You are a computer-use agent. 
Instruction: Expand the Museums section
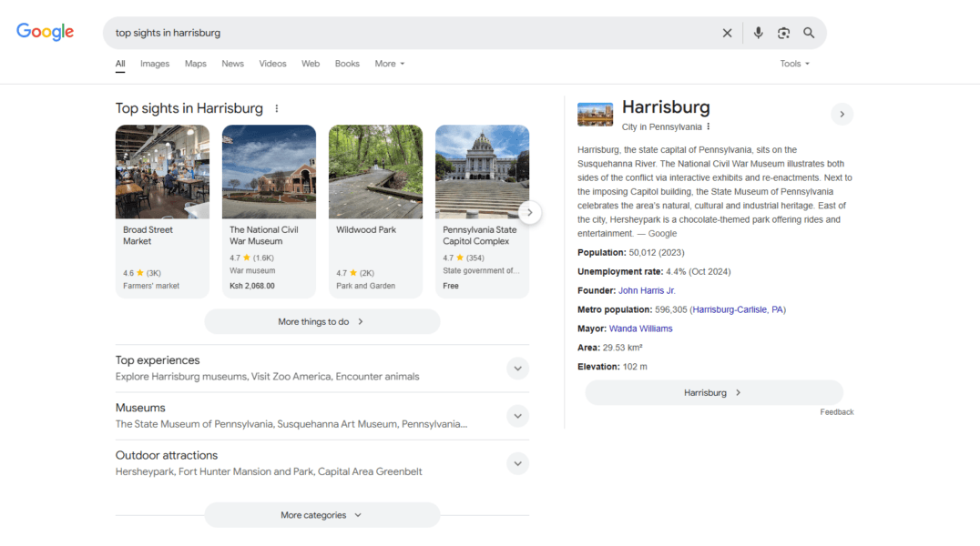click(x=517, y=416)
